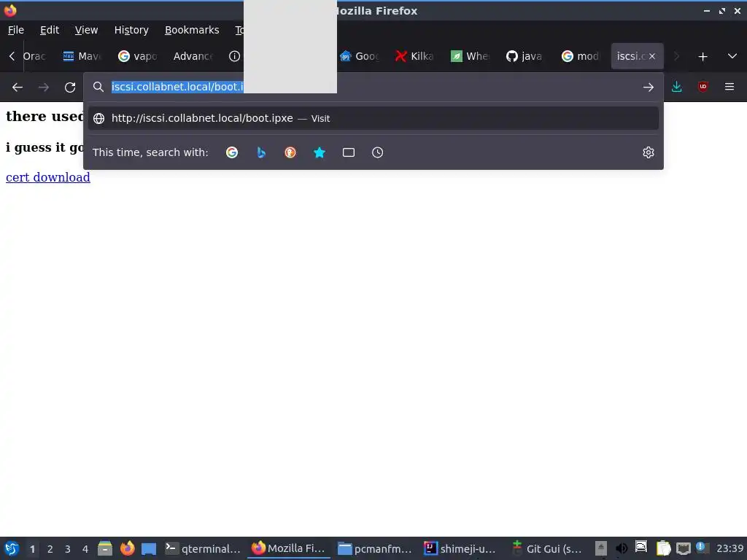747x560 pixels.
Task: Open the View menu
Action: pyautogui.click(x=86, y=30)
